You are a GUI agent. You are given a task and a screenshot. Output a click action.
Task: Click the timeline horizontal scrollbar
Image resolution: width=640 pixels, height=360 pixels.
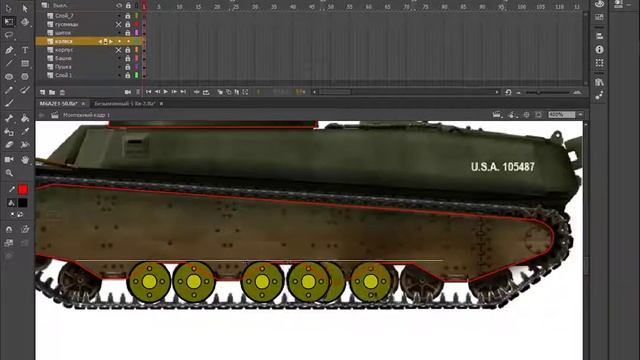[406, 92]
